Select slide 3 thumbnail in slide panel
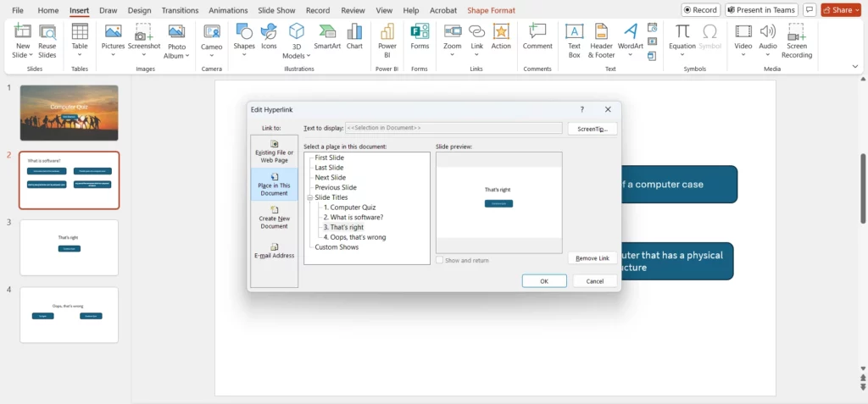This screenshot has width=868, height=404. pyautogui.click(x=69, y=247)
